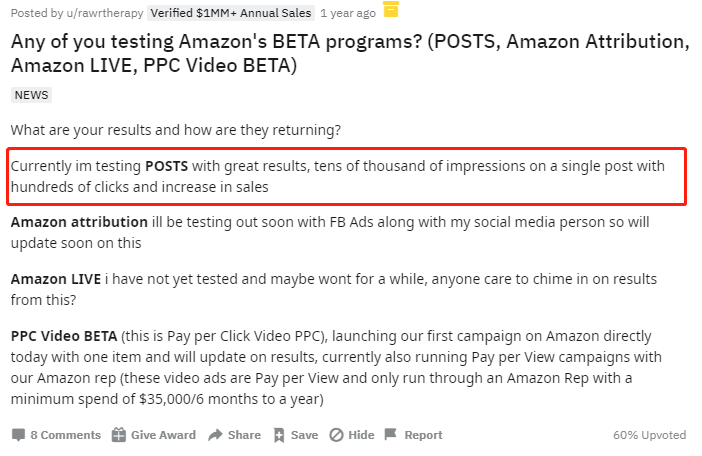Click the NEWS flair tag
702x456 pixels.
coord(31,95)
